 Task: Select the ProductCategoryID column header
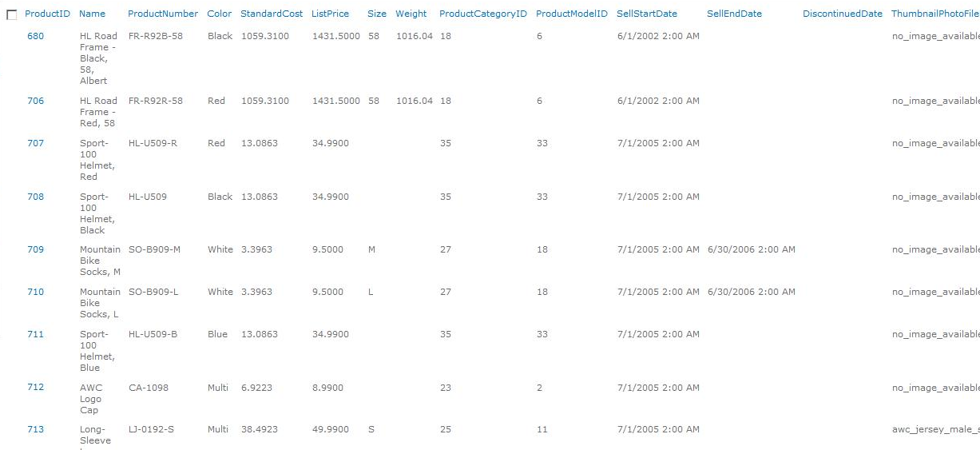[483, 14]
